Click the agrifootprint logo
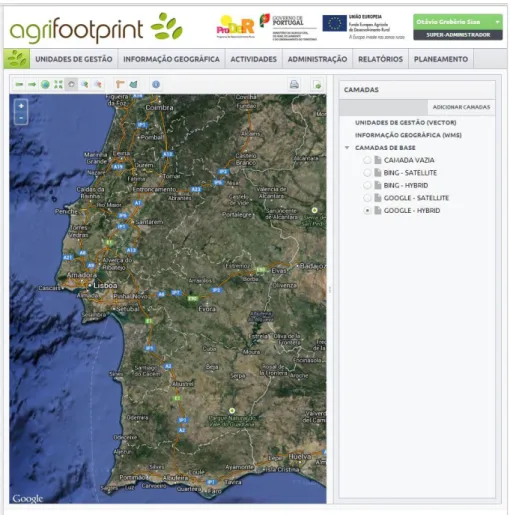The height and width of the screenshot is (515, 510). (x=96, y=29)
